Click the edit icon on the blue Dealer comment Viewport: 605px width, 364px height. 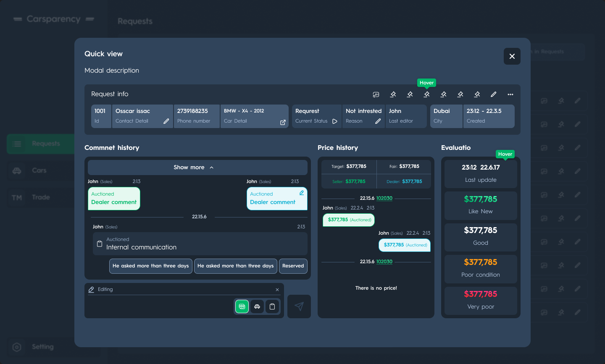pyautogui.click(x=302, y=193)
